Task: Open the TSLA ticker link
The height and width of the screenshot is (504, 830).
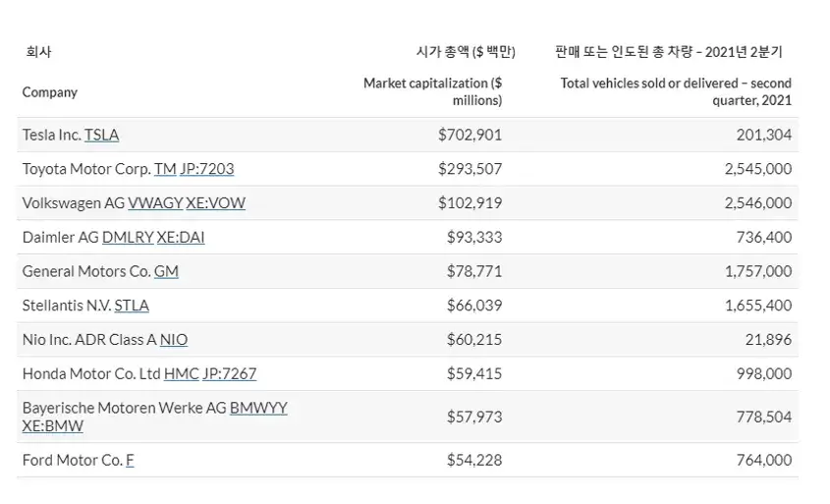Action: (x=101, y=135)
